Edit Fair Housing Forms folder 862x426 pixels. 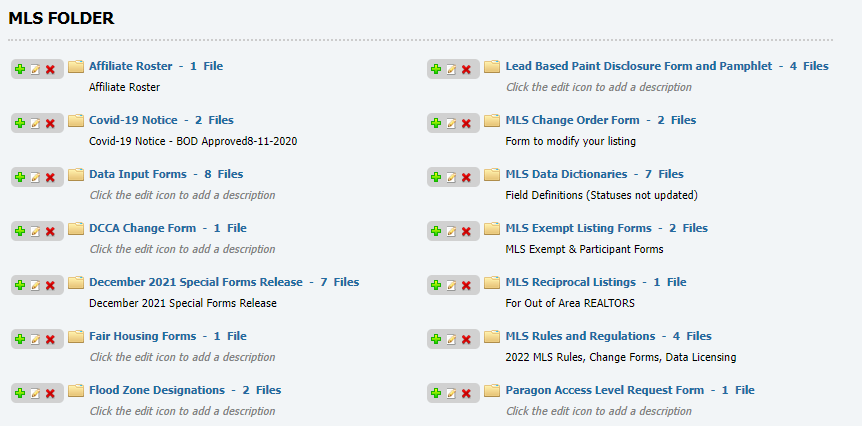[x=35, y=339]
